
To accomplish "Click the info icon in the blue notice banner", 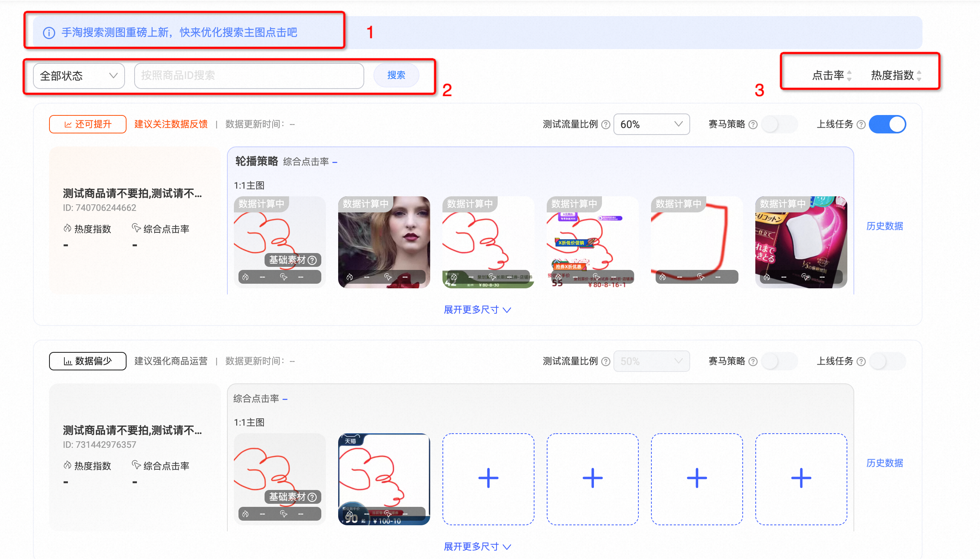I will click(x=49, y=33).
